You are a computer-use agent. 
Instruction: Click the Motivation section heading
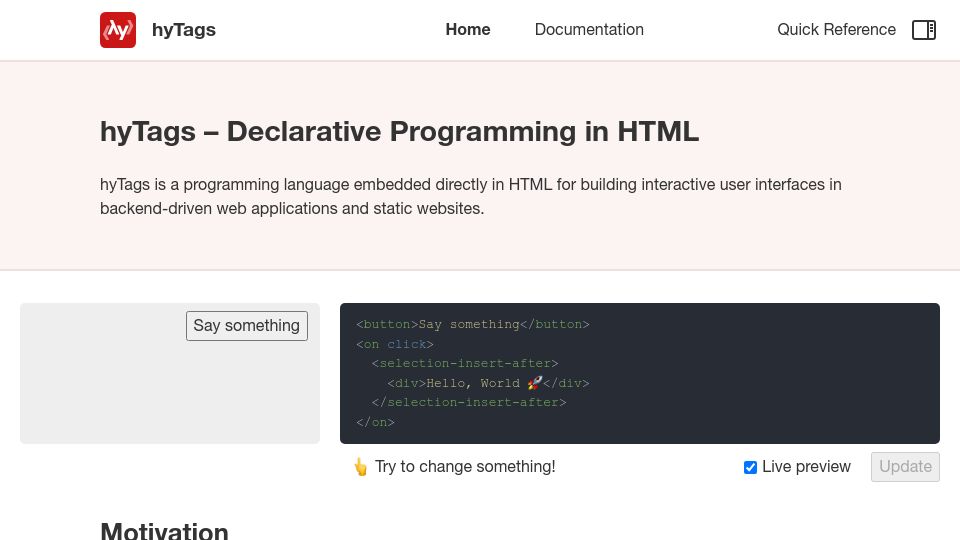click(x=164, y=530)
